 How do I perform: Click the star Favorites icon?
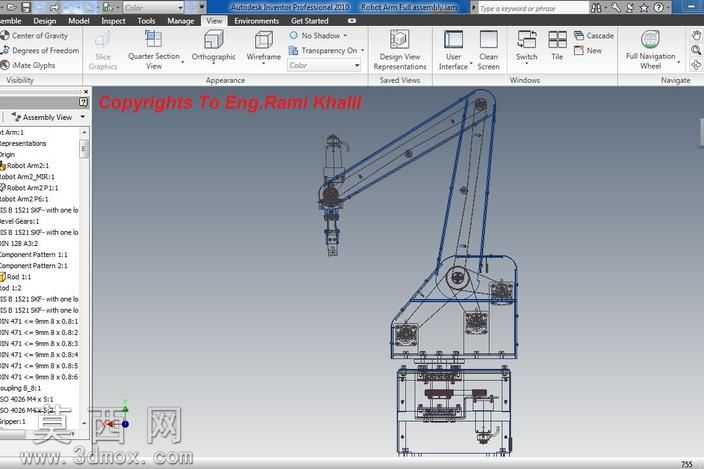pos(643,8)
